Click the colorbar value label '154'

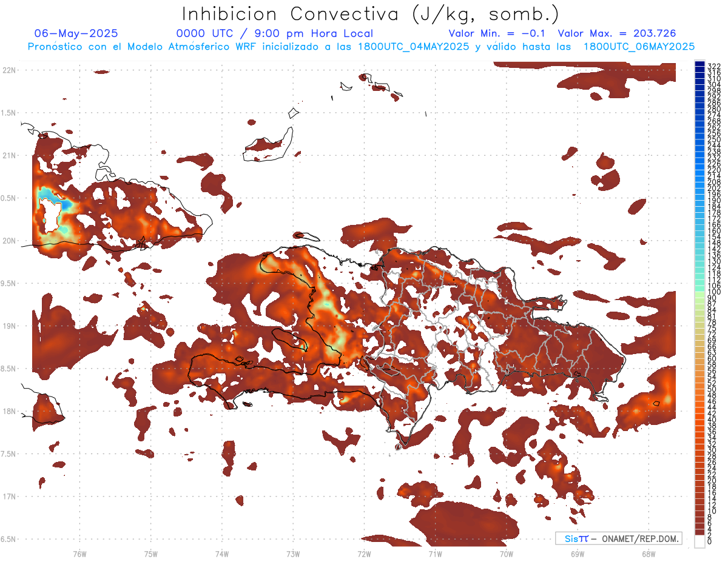tap(714, 236)
